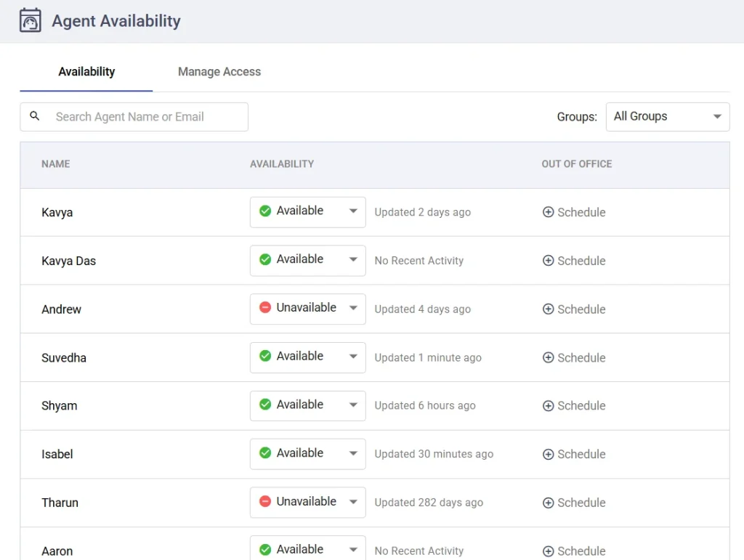Click the green check icon in Kavya's row
Image resolution: width=744 pixels, height=560 pixels.
click(265, 211)
